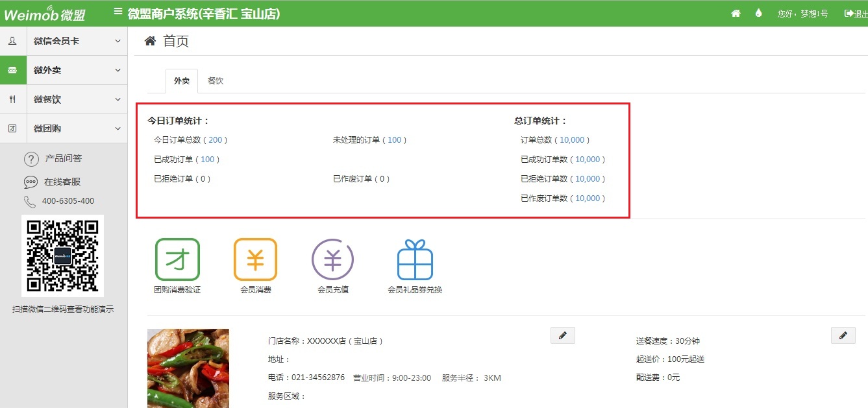The width and height of the screenshot is (868, 408).
Task: Click today's total order count 200
Action: [215, 140]
